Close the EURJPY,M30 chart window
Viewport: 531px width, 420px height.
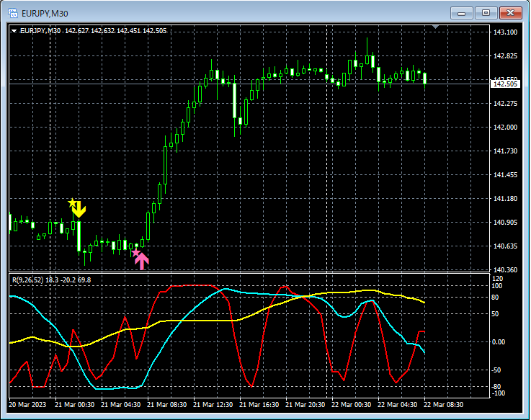click(x=510, y=13)
